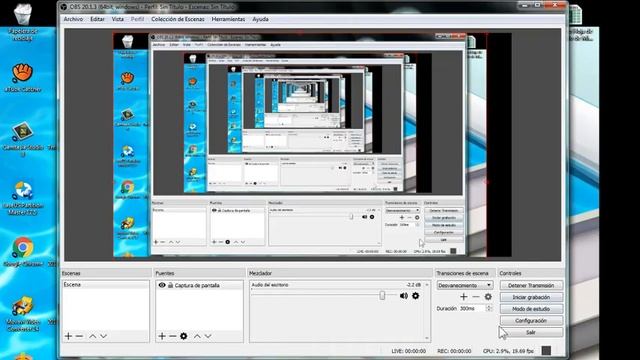640x360 pixels.
Task: Open Audio del escritorio settings gear
Action: coord(416,296)
